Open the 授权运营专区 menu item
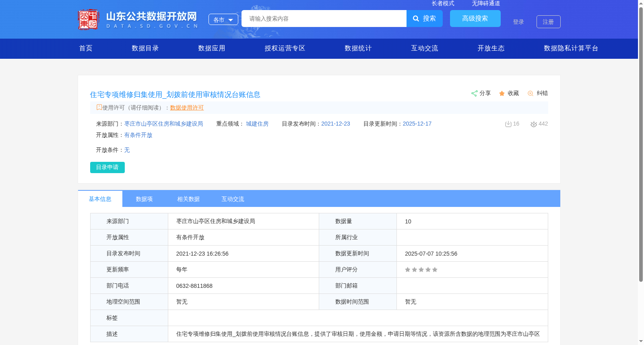Screen dimensions: 644x345 pyautogui.click(x=285, y=48)
